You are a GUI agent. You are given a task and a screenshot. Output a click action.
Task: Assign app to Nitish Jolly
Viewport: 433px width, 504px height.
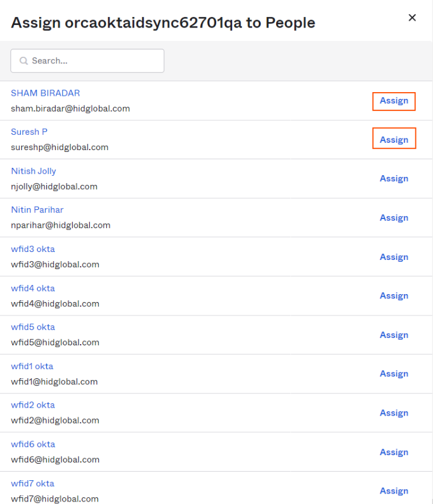(394, 179)
